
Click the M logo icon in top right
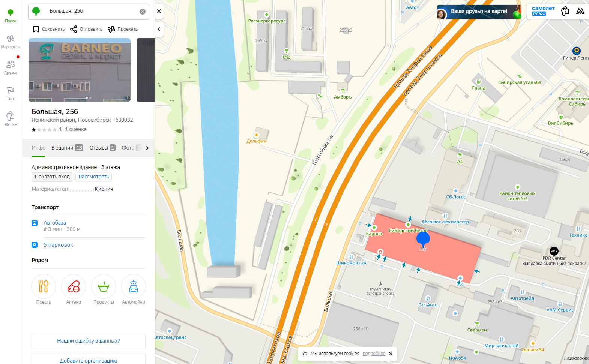tap(580, 11)
